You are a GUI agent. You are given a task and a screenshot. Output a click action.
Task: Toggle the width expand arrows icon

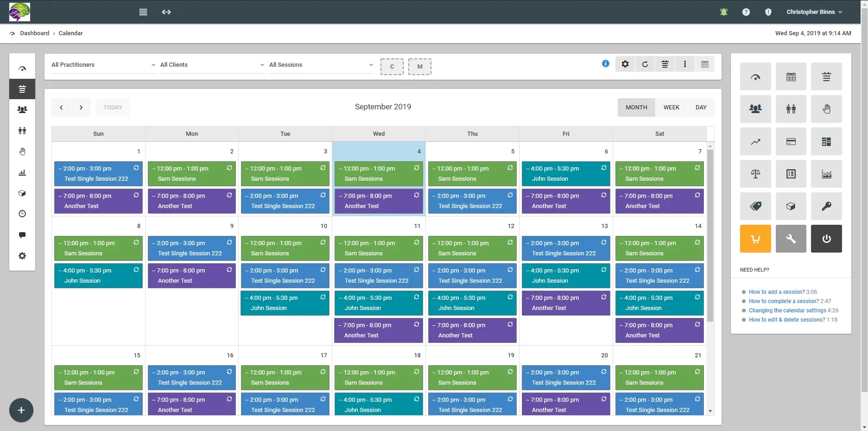point(166,12)
